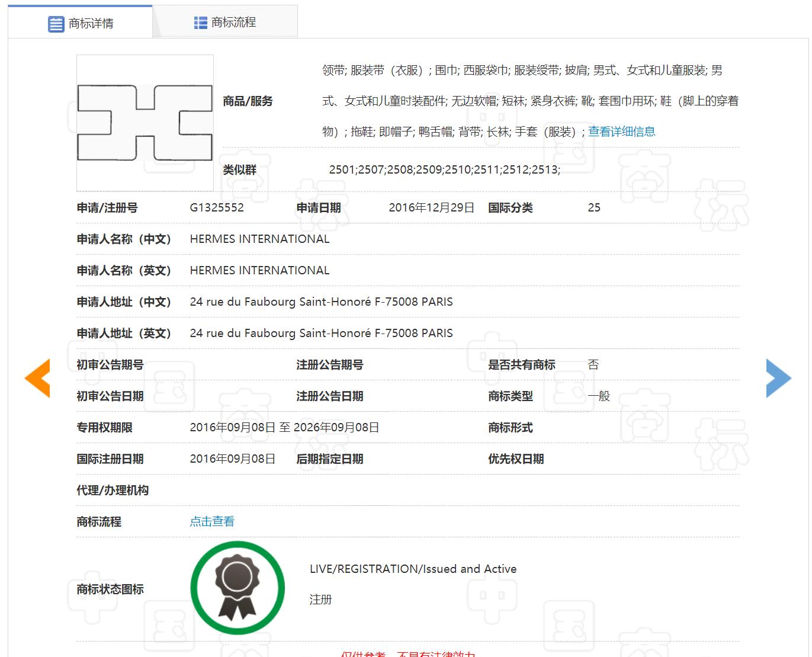Click the 商标状态图标 label
812x657 pixels.
click(110, 589)
